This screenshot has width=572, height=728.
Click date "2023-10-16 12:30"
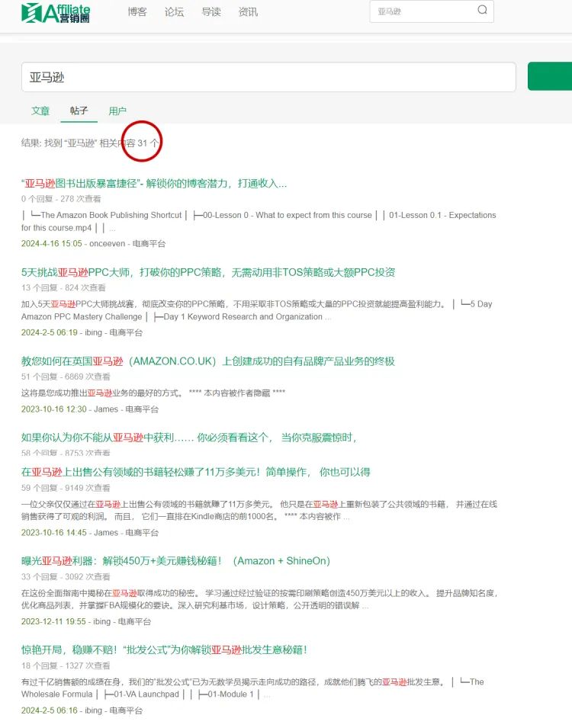(x=54, y=409)
